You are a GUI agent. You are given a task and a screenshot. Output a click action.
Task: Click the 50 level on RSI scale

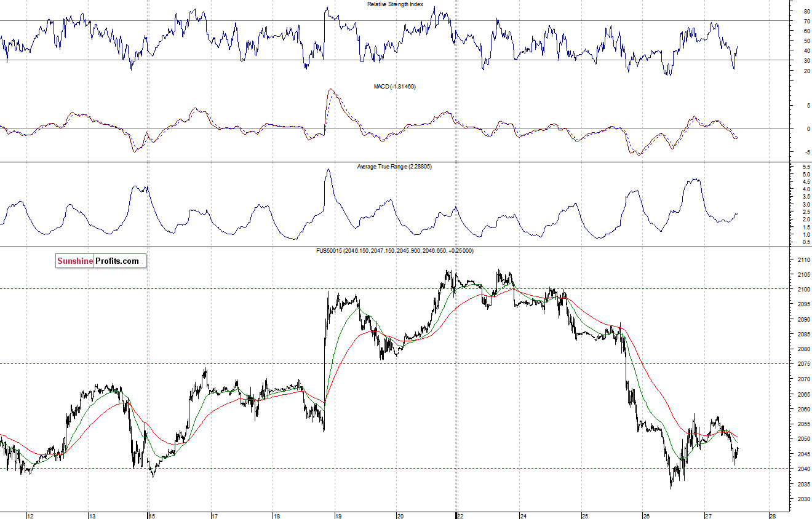coord(806,41)
